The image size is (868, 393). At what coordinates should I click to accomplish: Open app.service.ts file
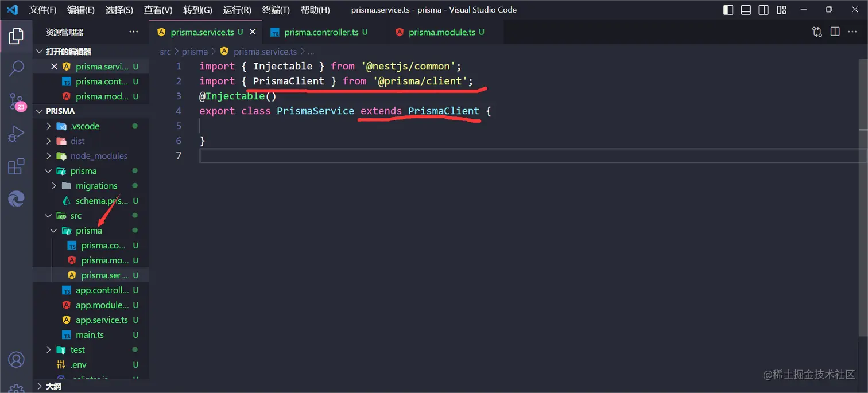tap(91, 320)
